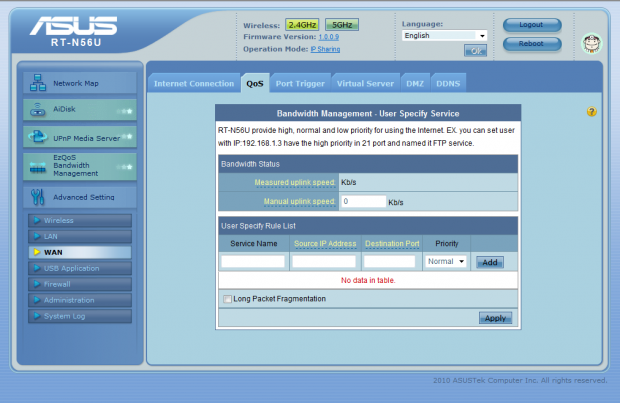Toggle the 2.4GHz wireless band button
This screenshot has width=620, height=403.
tap(302, 25)
